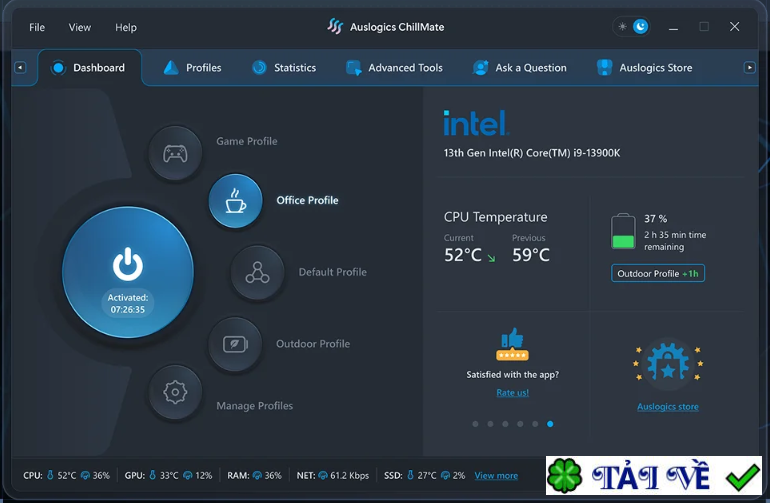Screen dimensions: 770x503
Task: Activate the Office Profile coffee cup icon
Action: pos(236,200)
